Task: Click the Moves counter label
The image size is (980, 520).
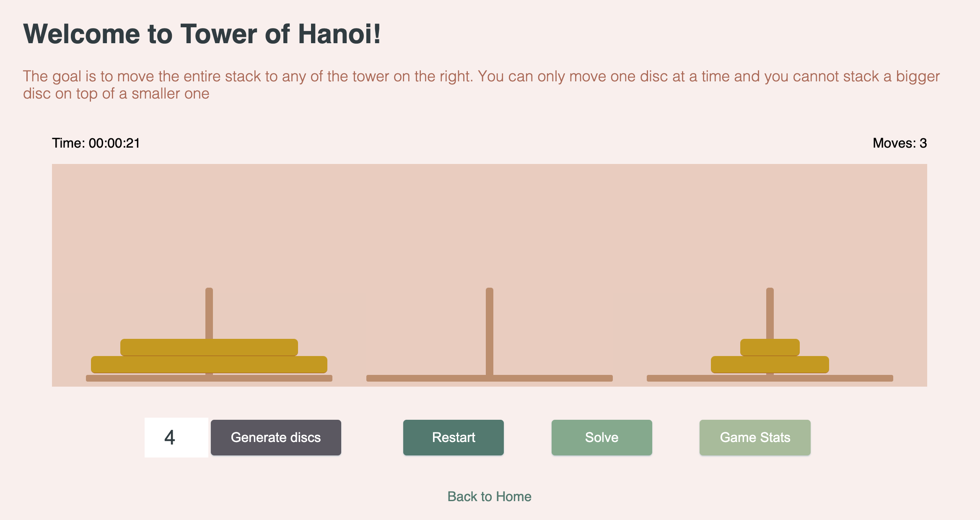Action: (900, 143)
